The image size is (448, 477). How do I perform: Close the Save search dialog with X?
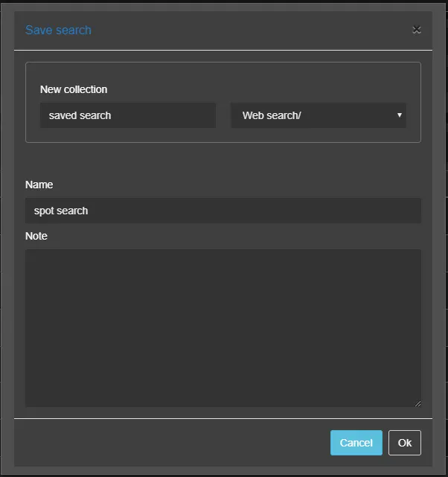pos(417,30)
